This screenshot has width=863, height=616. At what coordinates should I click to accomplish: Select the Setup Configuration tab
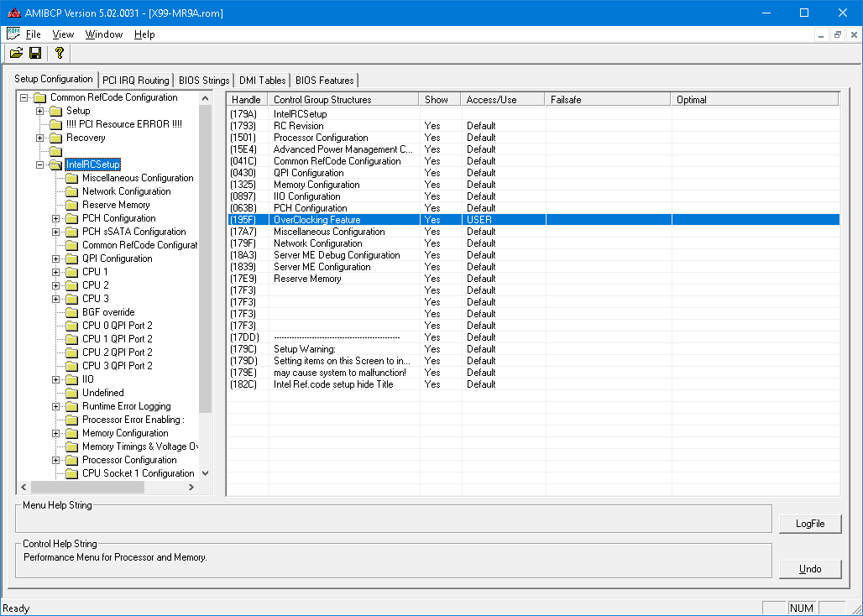[54, 79]
